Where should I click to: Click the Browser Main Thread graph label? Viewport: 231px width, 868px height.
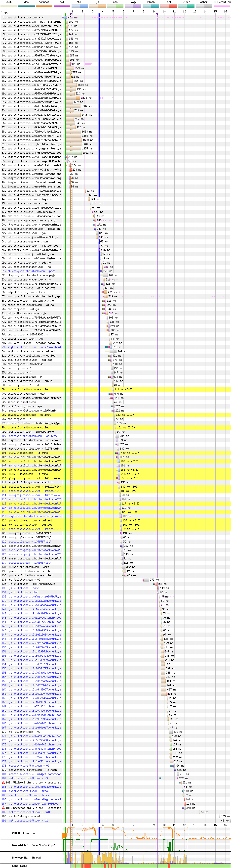click(x=26, y=857)
